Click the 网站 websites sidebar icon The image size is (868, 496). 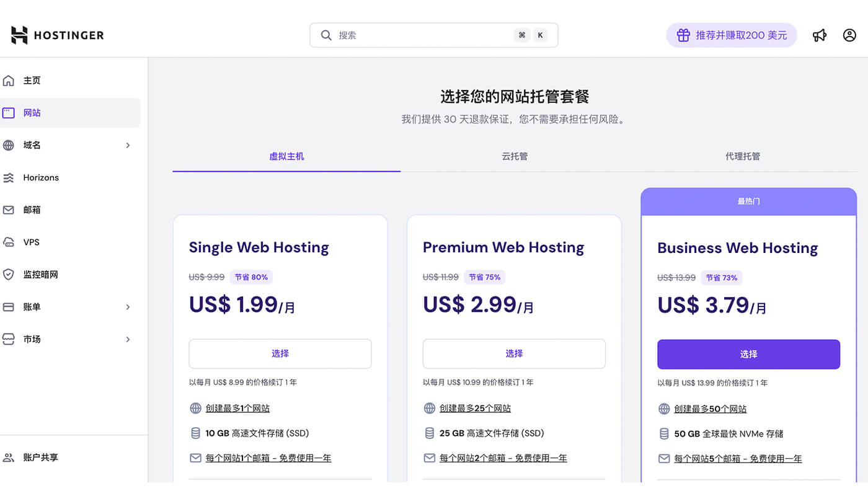click(9, 113)
